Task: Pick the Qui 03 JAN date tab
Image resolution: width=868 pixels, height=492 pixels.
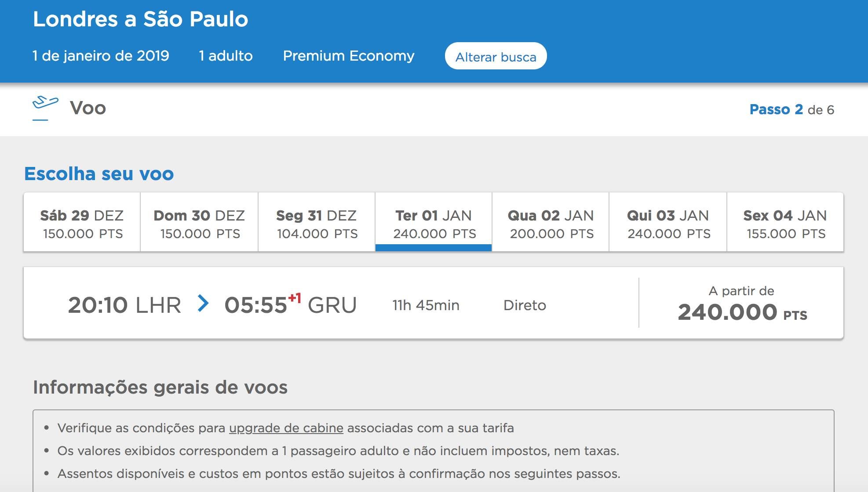Action: point(668,222)
